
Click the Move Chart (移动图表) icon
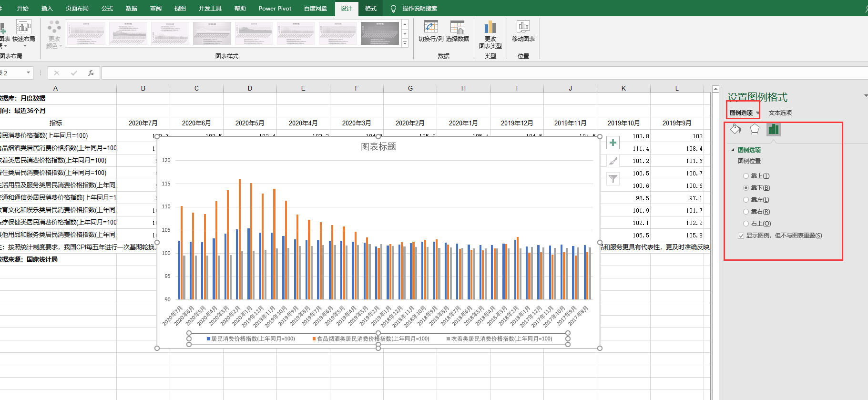523,28
